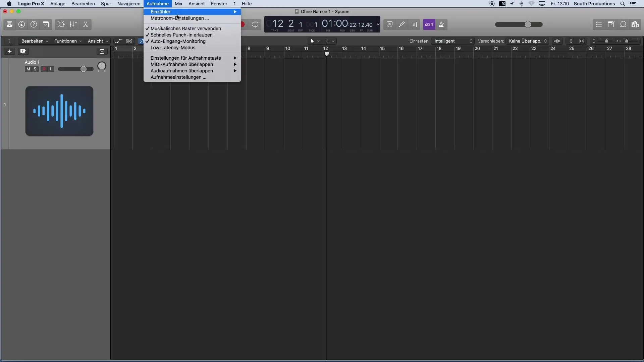Expand Einstellungen für Aufnahmetaste submenu

pyautogui.click(x=192, y=58)
